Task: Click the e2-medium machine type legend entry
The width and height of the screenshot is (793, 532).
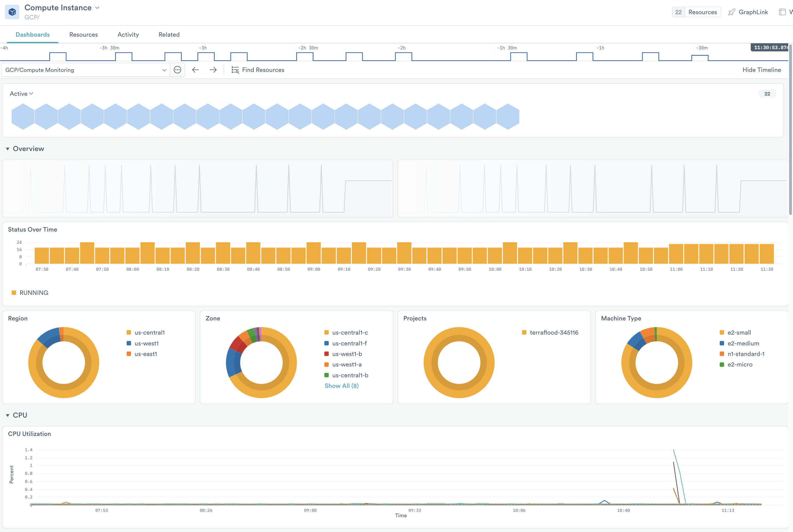Action: pos(739,343)
